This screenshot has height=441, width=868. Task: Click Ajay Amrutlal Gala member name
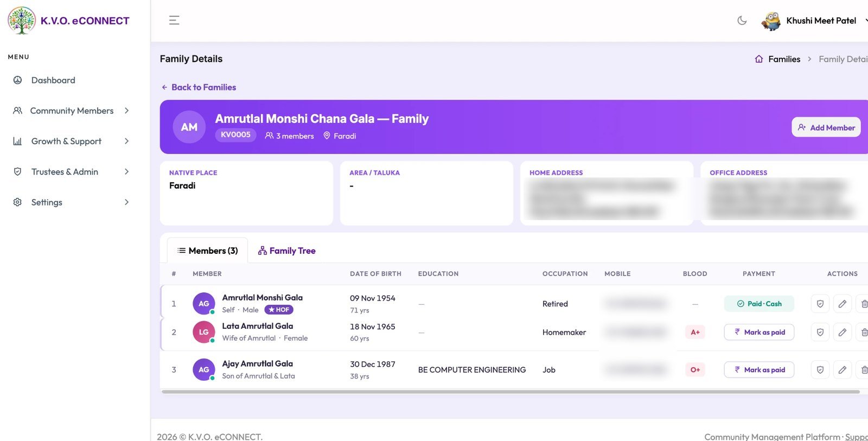257,364
